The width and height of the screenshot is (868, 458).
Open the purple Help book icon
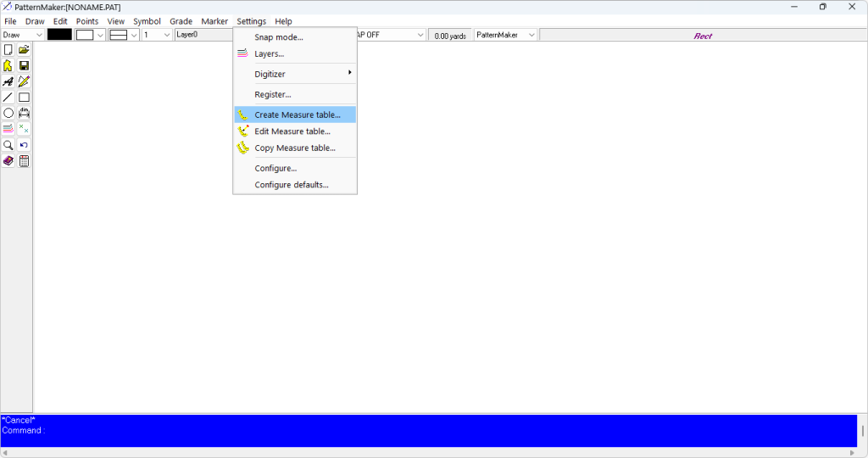[8, 161]
